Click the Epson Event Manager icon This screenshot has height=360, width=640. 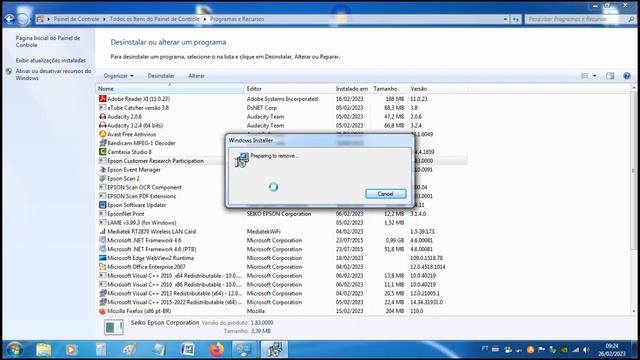coord(102,169)
